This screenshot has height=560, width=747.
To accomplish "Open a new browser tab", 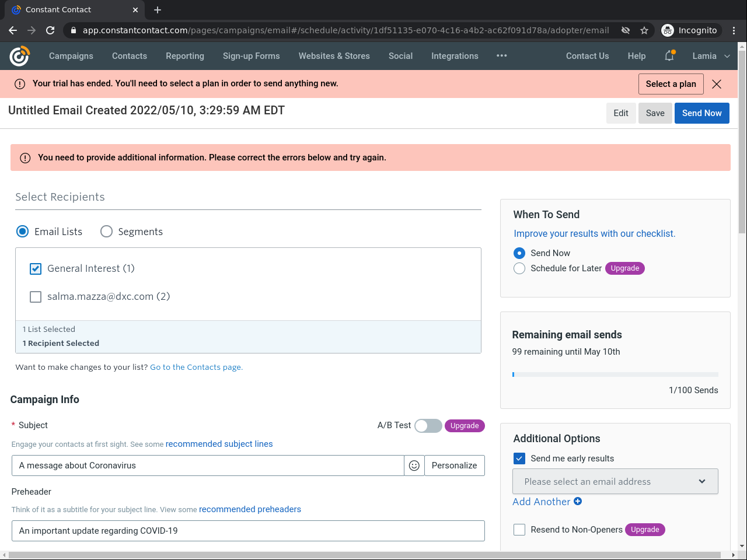I will [158, 10].
